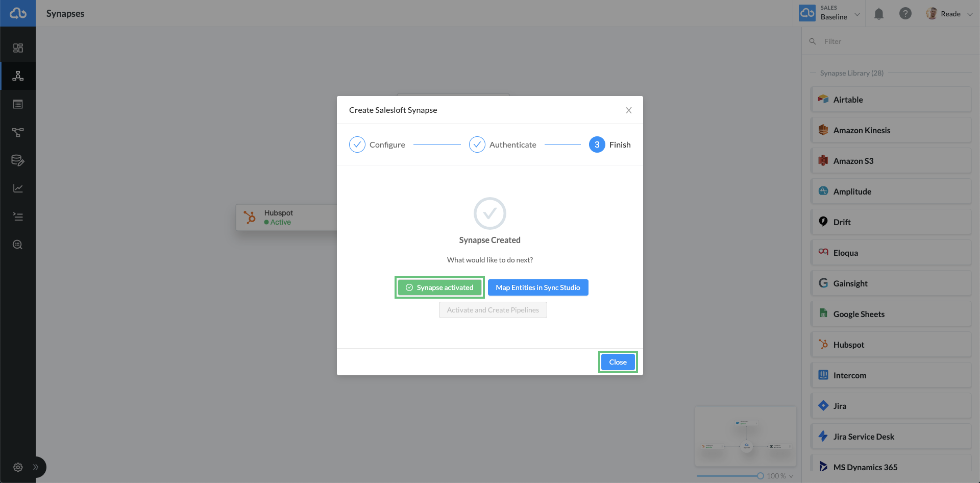Open the dashboard grid icon in sidebar

tap(18, 48)
